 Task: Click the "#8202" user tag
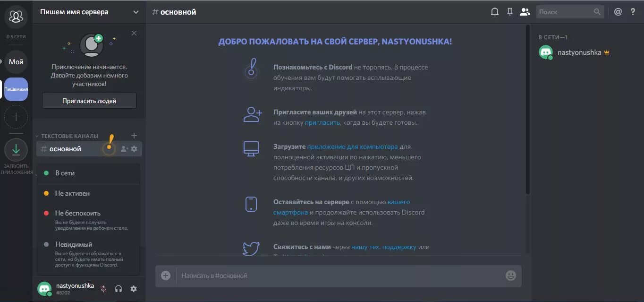coord(63,293)
